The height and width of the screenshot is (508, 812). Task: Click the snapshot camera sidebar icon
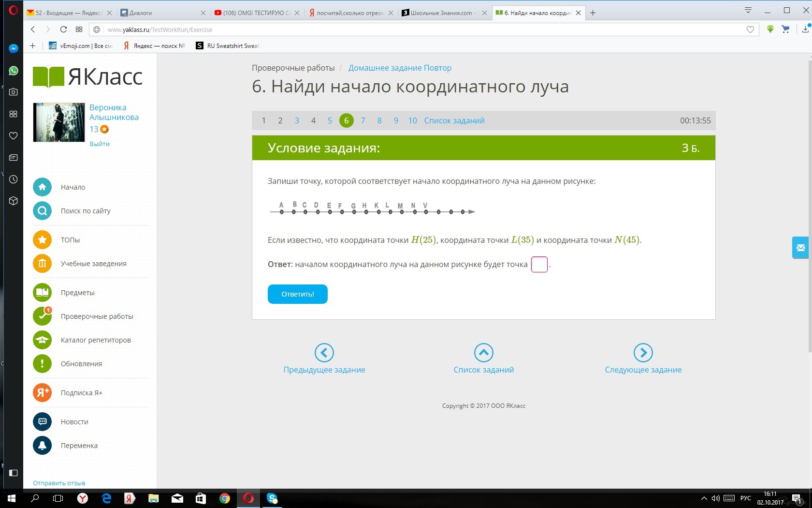pos(14,92)
